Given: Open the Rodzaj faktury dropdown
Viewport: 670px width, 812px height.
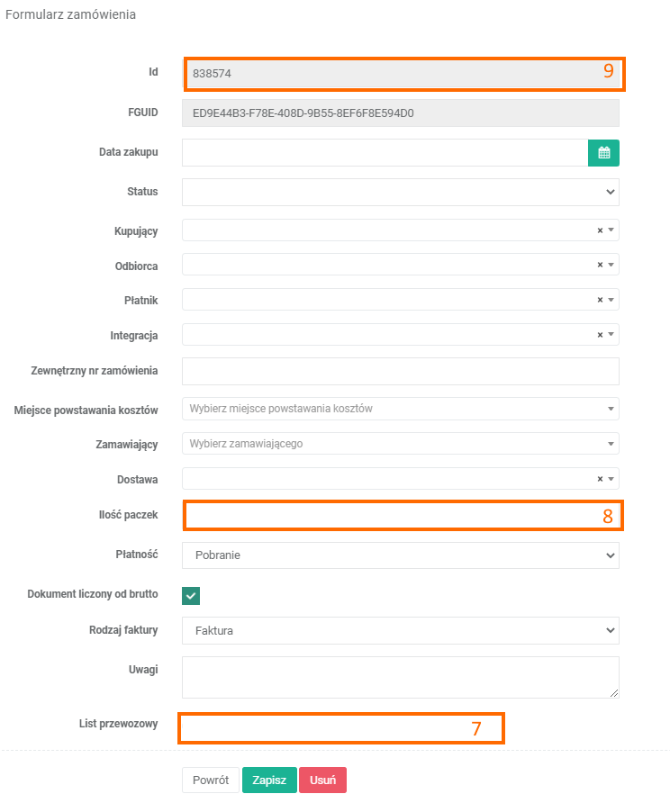Looking at the screenshot, I should click(x=400, y=631).
